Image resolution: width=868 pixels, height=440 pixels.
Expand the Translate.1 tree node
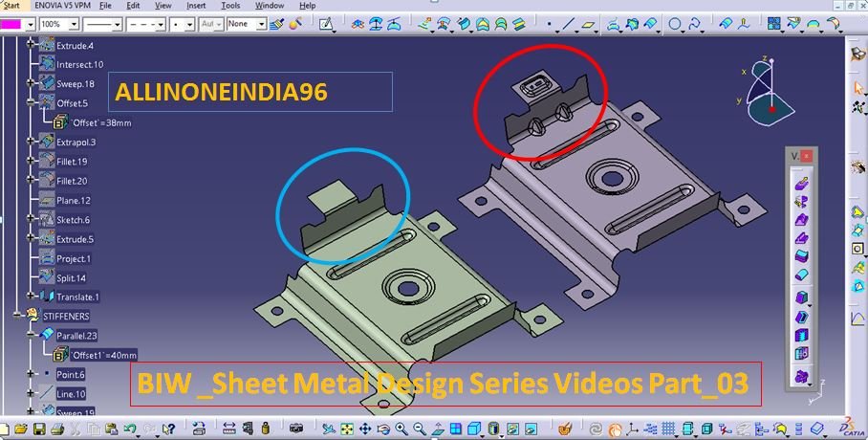click(31, 297)
